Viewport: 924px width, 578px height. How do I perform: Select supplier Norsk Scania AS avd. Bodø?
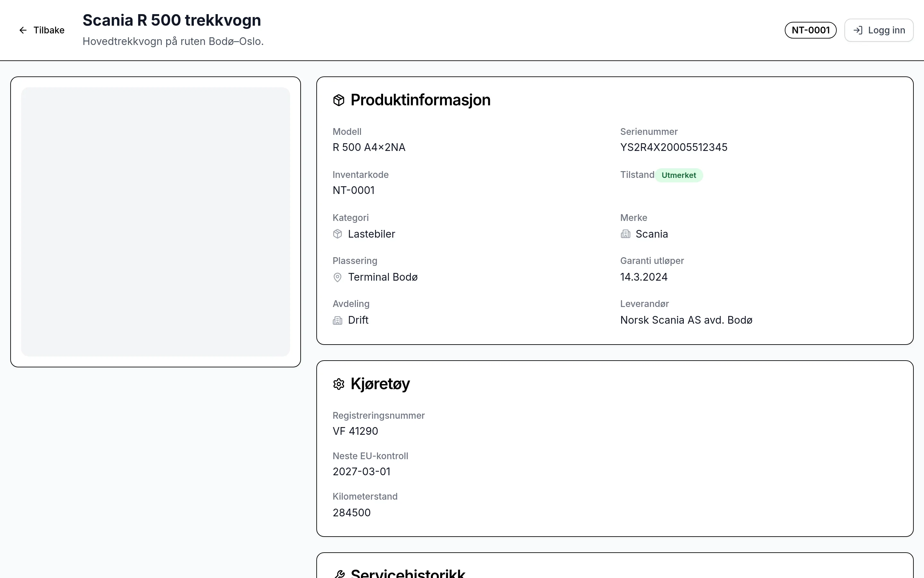click(686, 320)
